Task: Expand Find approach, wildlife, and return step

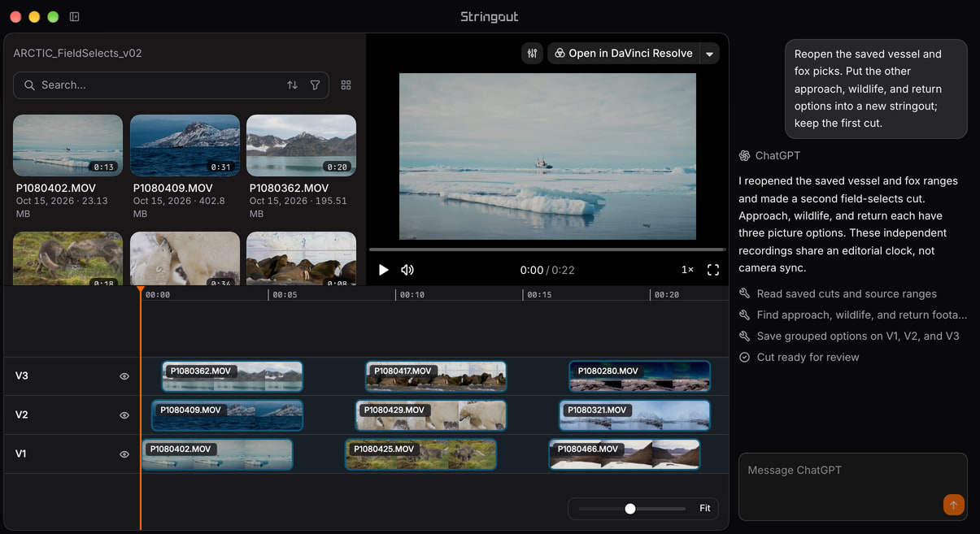Action: pos(853,315)
